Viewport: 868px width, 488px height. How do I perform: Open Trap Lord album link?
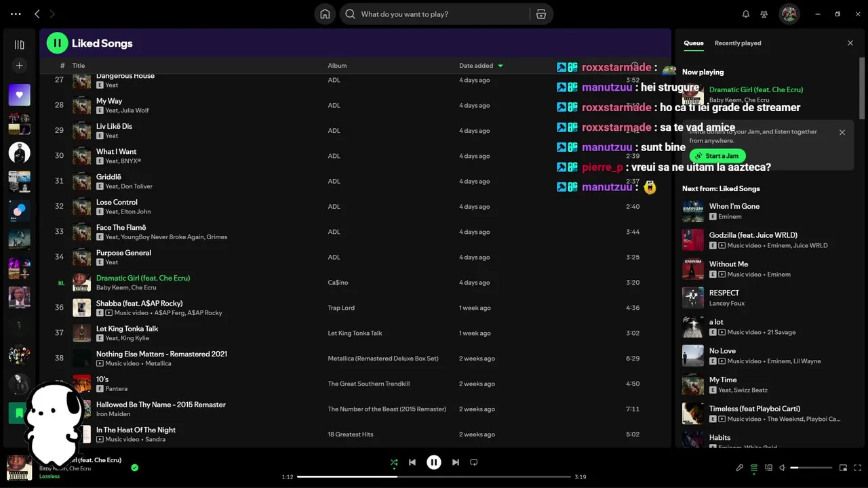pos(341,308)
